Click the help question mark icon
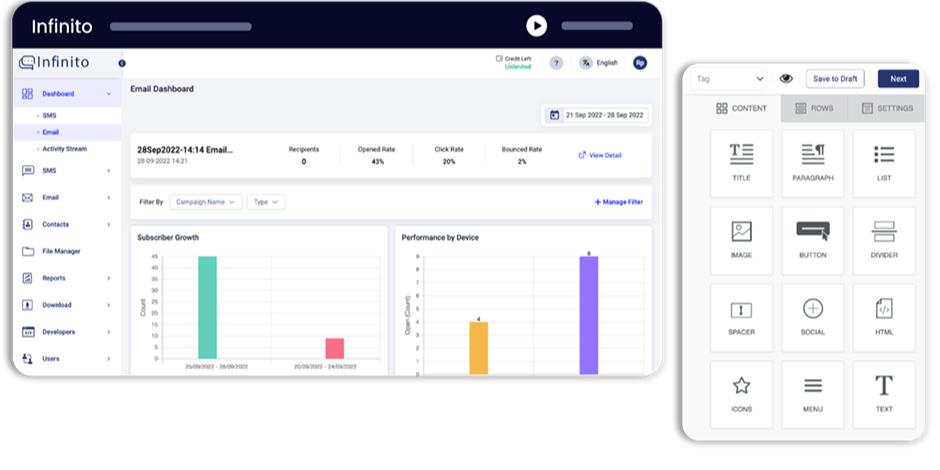Screen dimensions: 940x470 tap(556, 63)
